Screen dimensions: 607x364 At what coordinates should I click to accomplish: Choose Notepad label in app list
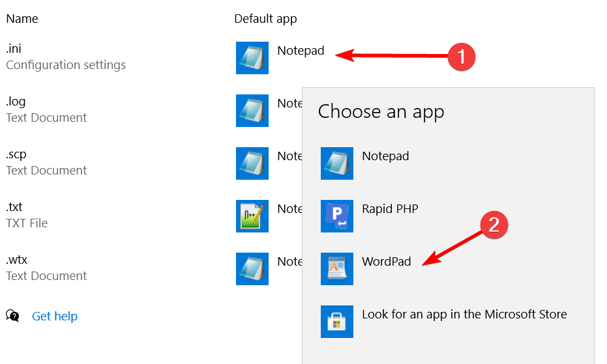(x=385, y=156)
